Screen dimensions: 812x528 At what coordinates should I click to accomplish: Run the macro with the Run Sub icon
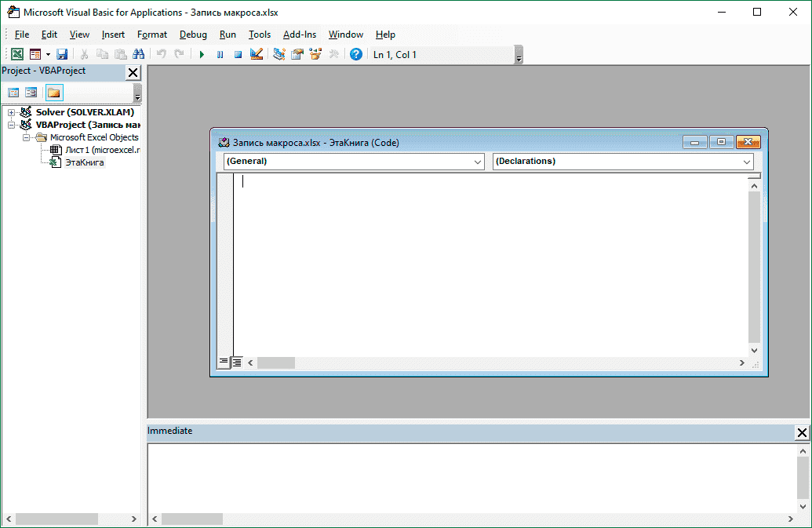click(x=202, y=53)
